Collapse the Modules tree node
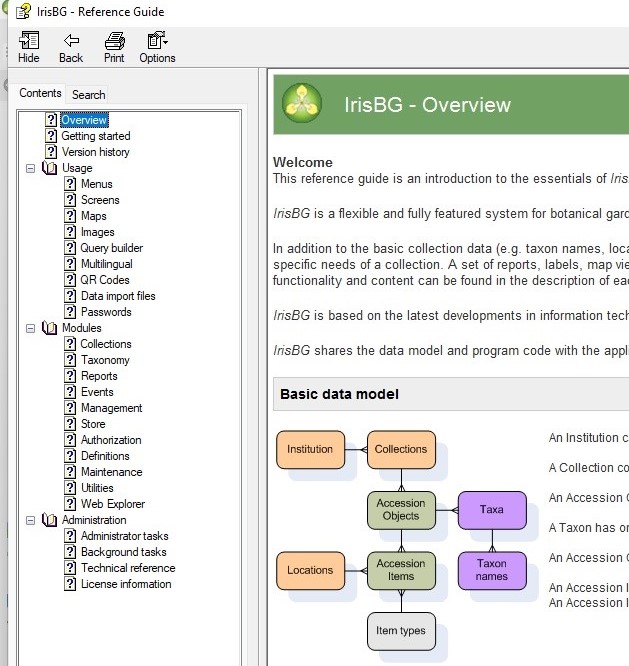Screen dimensions: 629x666 point(31,328)
